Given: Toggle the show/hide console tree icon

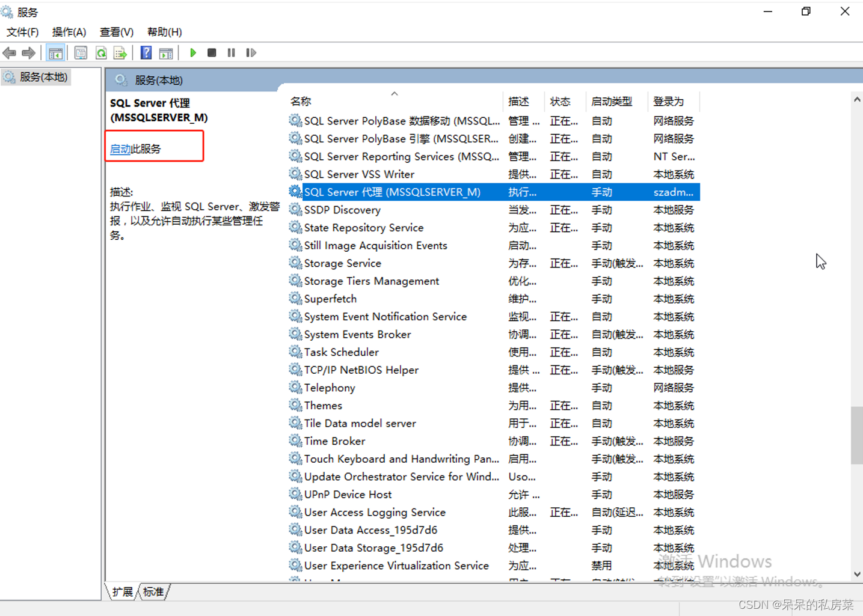Looking at the screenshot, I should click(55, 53).
